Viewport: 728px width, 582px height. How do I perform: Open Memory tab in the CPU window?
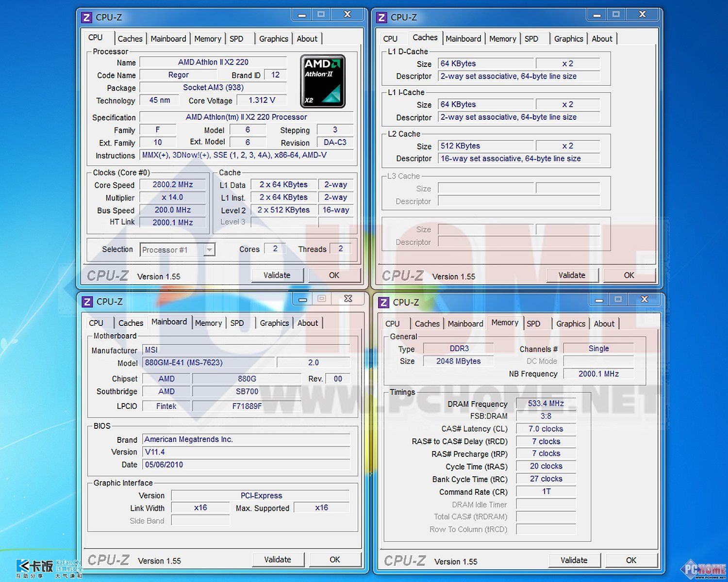pos(208,39)
